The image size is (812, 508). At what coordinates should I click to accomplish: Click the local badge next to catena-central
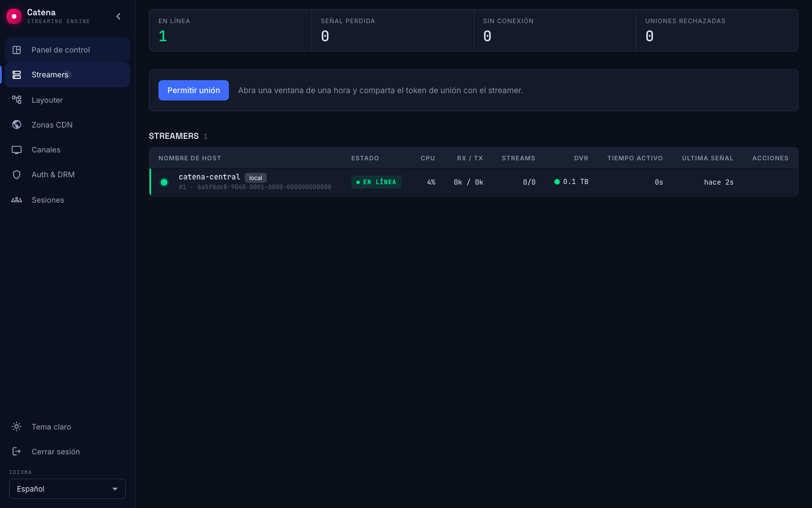click(x=255, y=178)
